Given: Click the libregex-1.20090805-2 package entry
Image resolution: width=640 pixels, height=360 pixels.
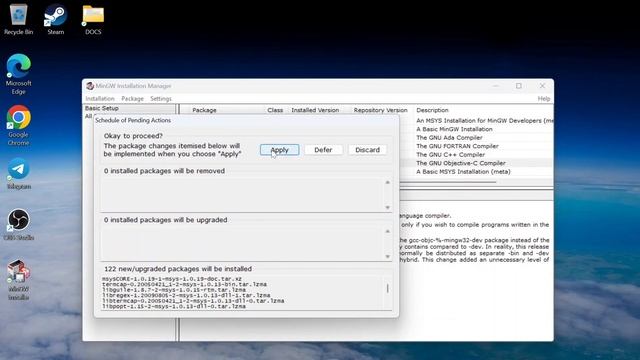Looking at the screenshot, I should tap(186, 295).
